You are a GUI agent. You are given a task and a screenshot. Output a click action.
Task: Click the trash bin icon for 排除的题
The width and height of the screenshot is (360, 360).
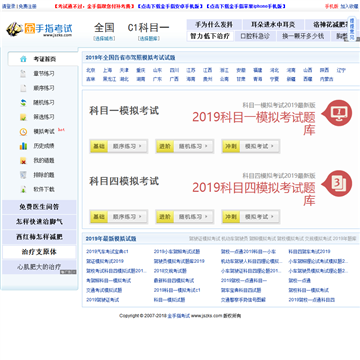pos(23,175)
